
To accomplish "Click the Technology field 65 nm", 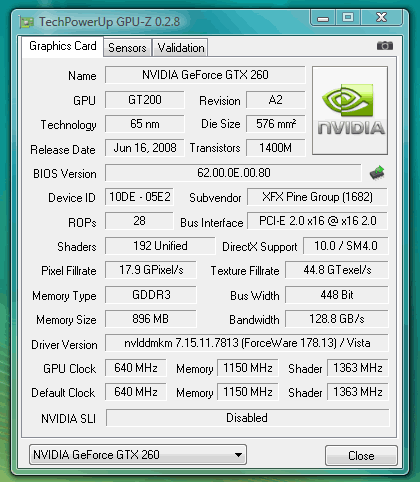I will pos(145,124).
